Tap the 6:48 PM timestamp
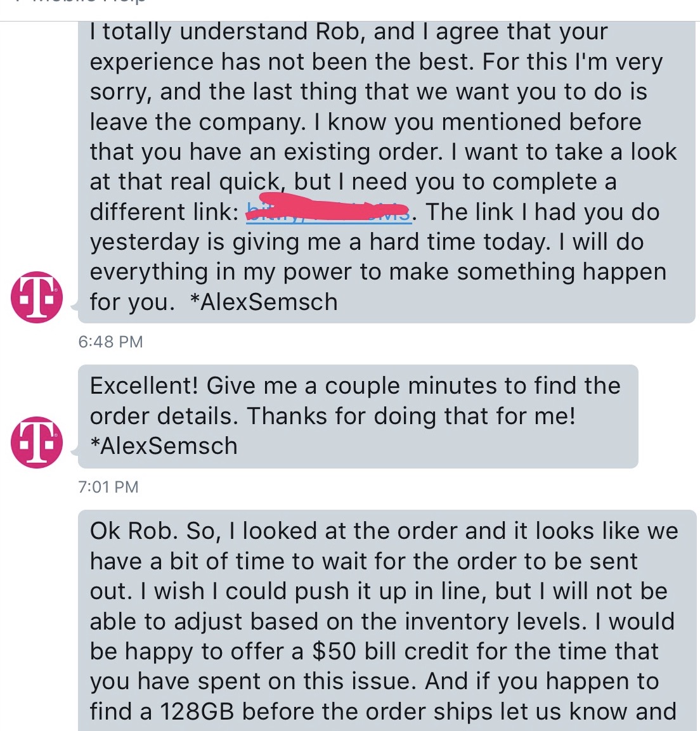The width and height of the screenshot is (700, 731). click(110, 342)
